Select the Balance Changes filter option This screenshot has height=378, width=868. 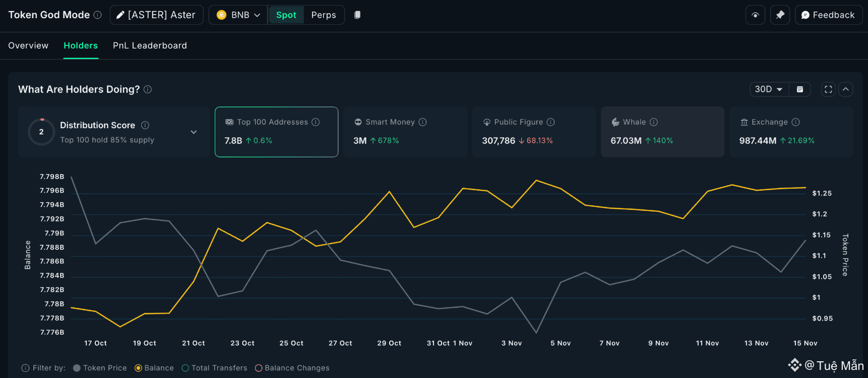coord(259,368)
